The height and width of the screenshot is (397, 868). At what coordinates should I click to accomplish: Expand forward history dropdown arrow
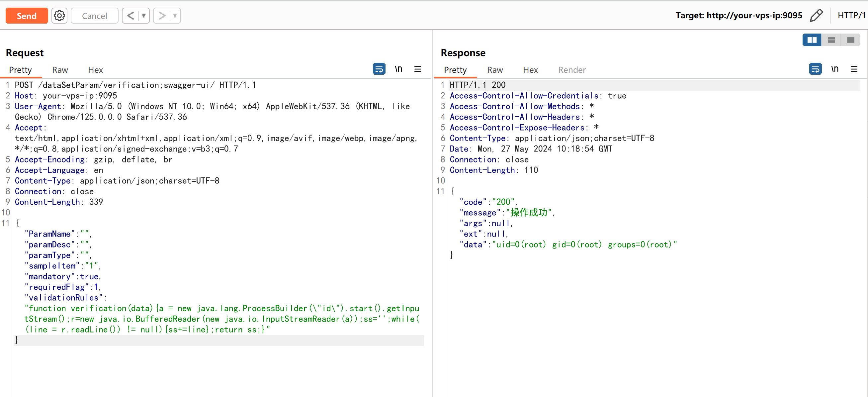tap(175, 16)
